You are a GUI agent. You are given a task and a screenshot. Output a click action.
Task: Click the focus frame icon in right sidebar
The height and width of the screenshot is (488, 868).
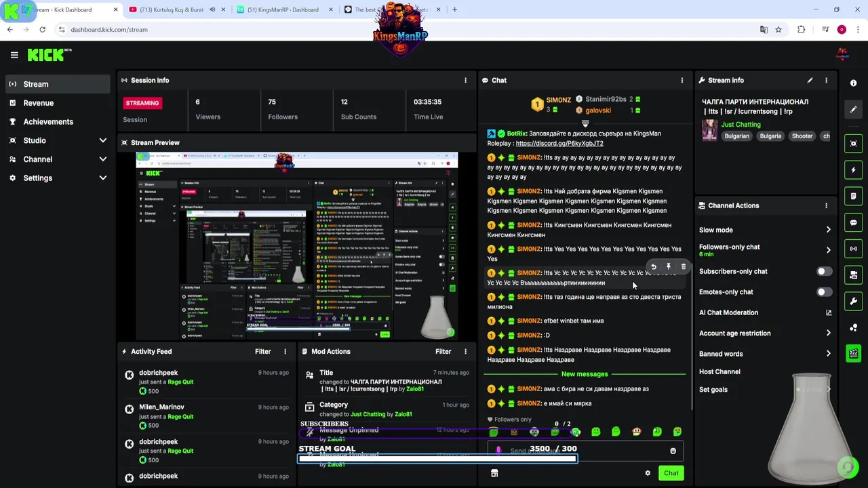853,143
